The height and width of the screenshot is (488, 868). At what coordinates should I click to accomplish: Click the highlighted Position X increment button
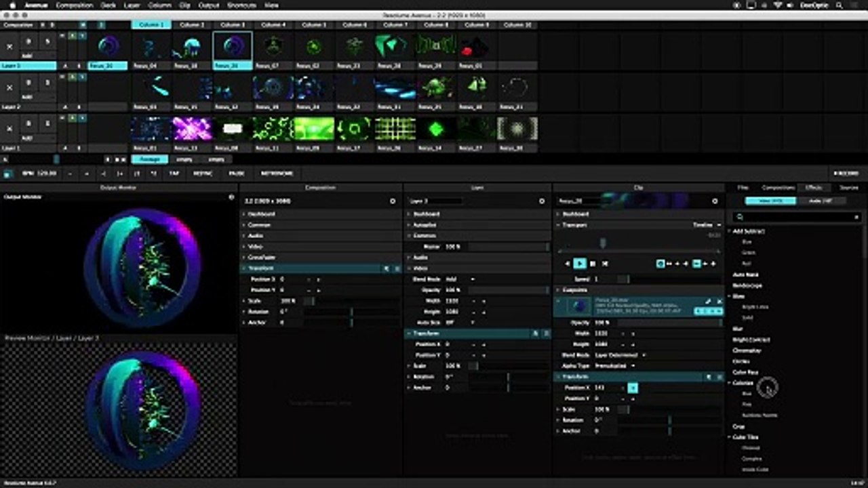pyautogui.click(x=633, y=388)
